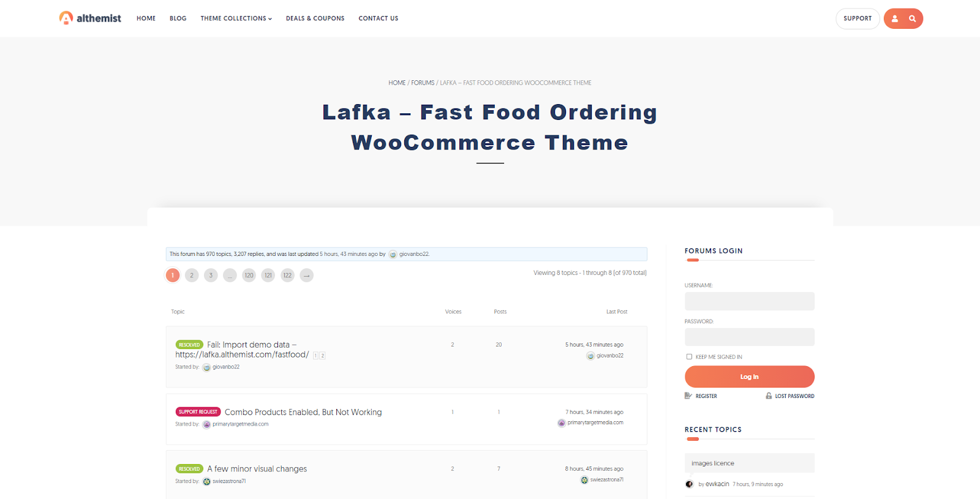Click giovanbo22 name in forum summary bar
Image resolution: width=980 pixels, height=499 pixels.
(x=414, y=254)
